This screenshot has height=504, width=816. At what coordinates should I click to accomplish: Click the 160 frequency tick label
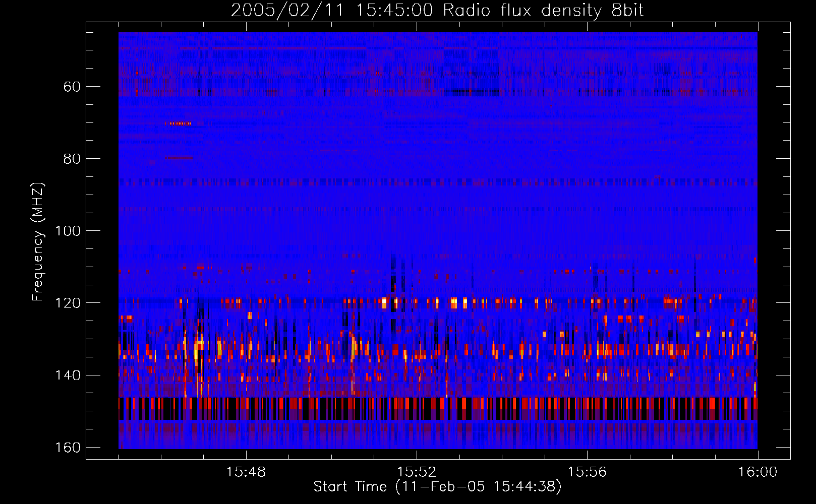pos(68,448)
